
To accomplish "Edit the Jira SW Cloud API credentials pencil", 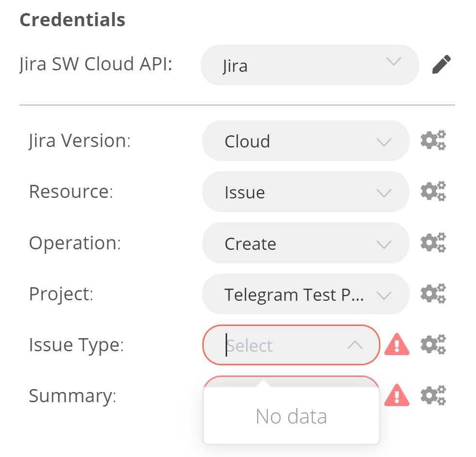I will [x=442, y=65].
